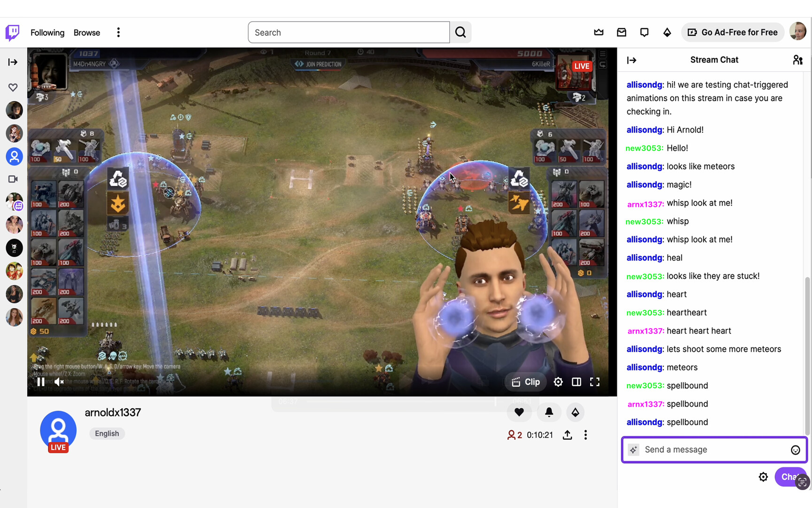The width and height of the screenshot is (812, 508).
Task: Open the Browse tab
Action: tap(86, 32)
